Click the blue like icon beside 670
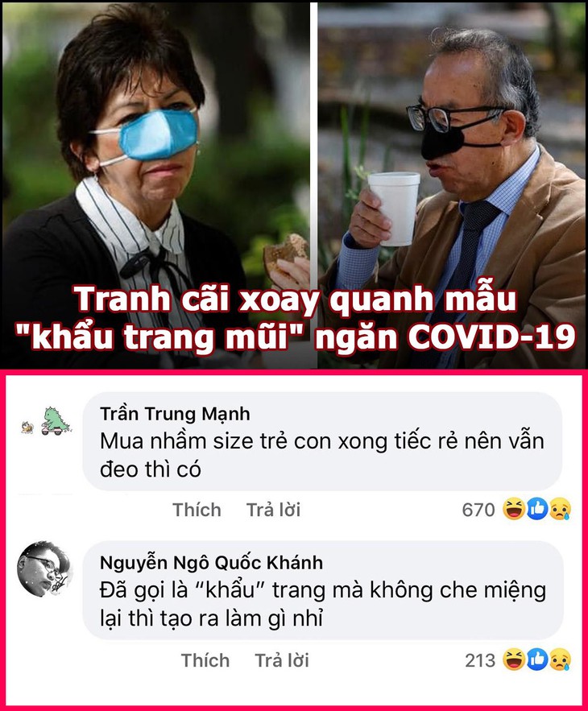This screenshot has height=711, width=588. coord(537,509)
